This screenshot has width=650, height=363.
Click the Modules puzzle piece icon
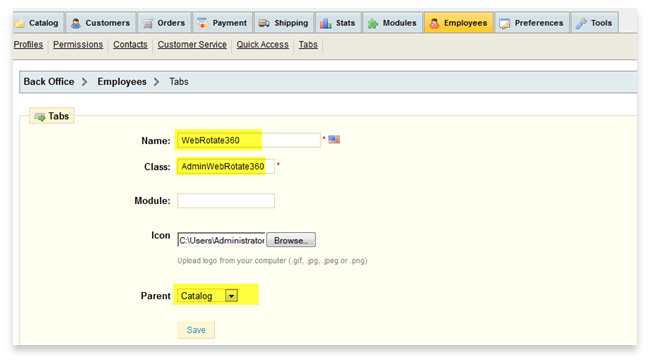(x=373, y=24)
